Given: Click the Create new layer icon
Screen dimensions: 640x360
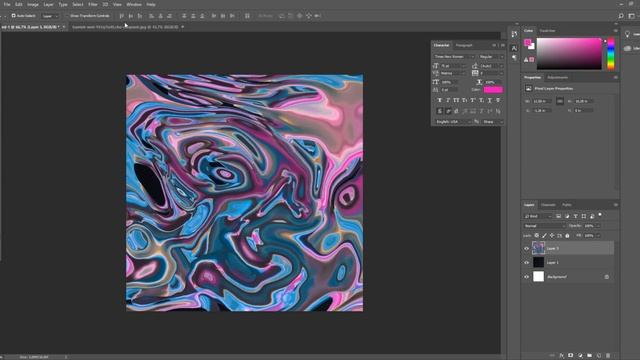Looking at the screenshot, I should pos(599,356).
